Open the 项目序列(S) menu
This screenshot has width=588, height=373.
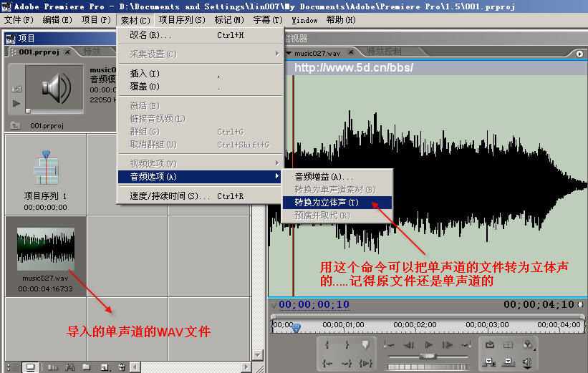click(182, 20)
